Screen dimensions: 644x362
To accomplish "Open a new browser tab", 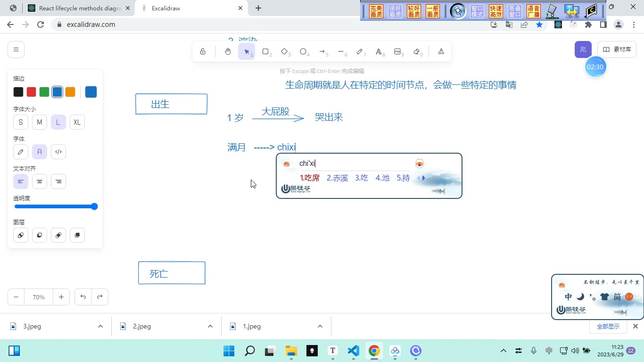I will point(258,8).
